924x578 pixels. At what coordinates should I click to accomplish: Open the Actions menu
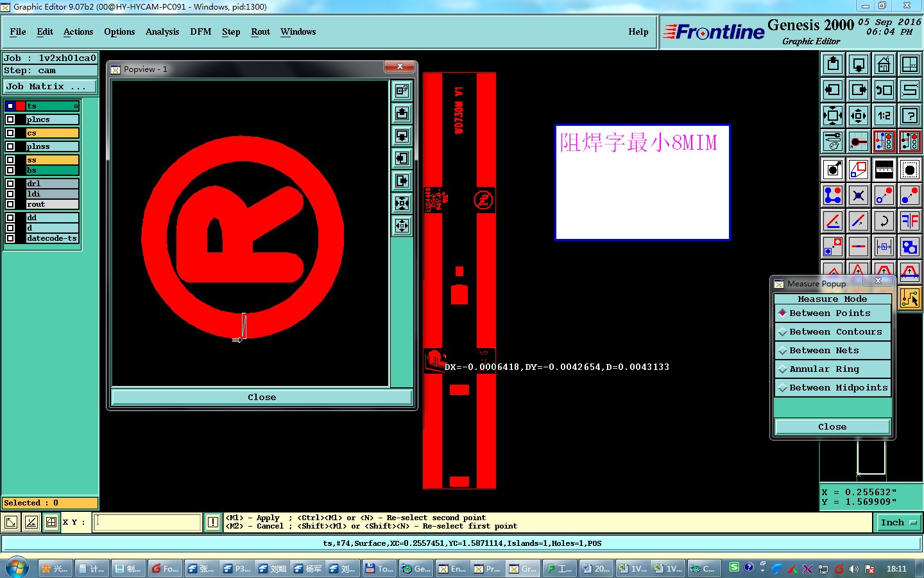pyautogui.click(x=78, y=31)
